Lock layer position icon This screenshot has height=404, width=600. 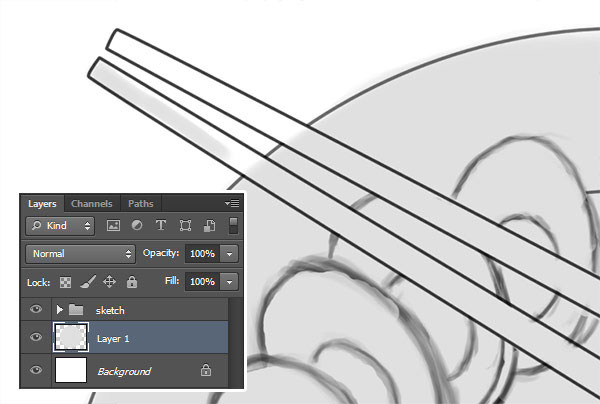click(109, 282)
